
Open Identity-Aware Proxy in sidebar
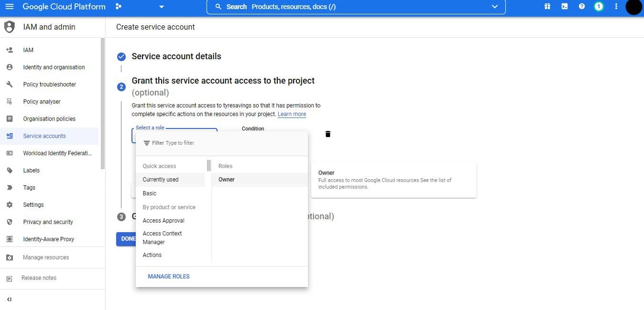pos(49,239)
